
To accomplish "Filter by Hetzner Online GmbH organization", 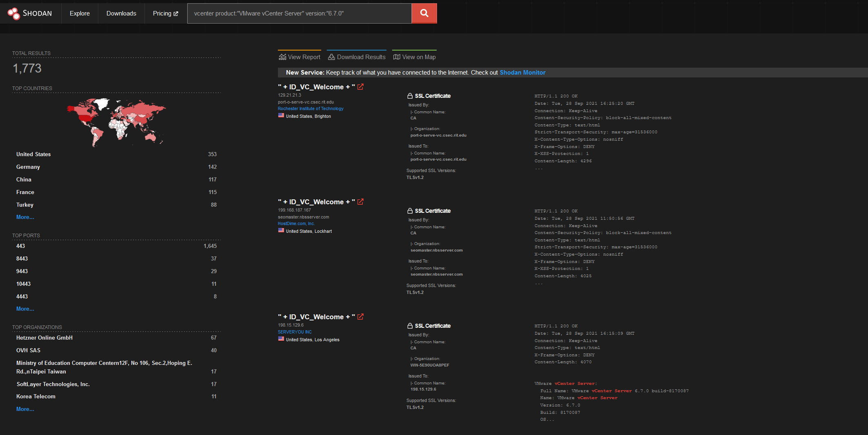I will (x=116, y=338).
